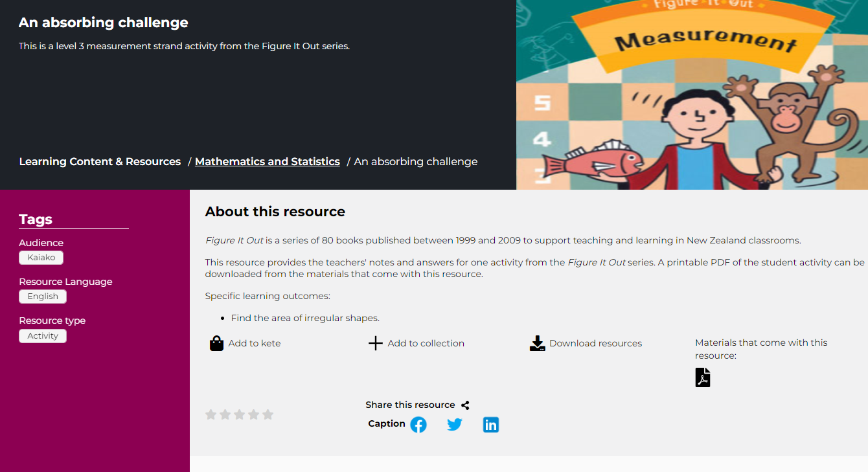The width and height of the screenshot is (868, 472).
Task: Select the English language tag
Action: click(x=43, y=297)
